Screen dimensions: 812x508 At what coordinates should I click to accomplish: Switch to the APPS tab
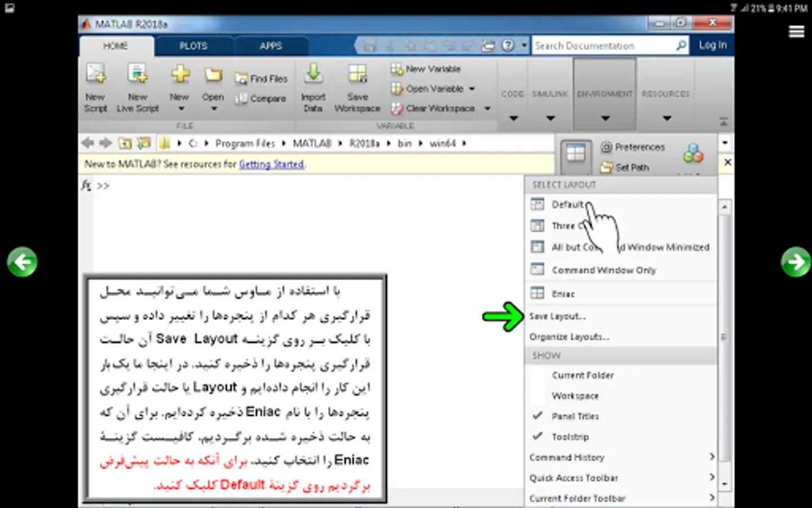click(x=271, y=46)
